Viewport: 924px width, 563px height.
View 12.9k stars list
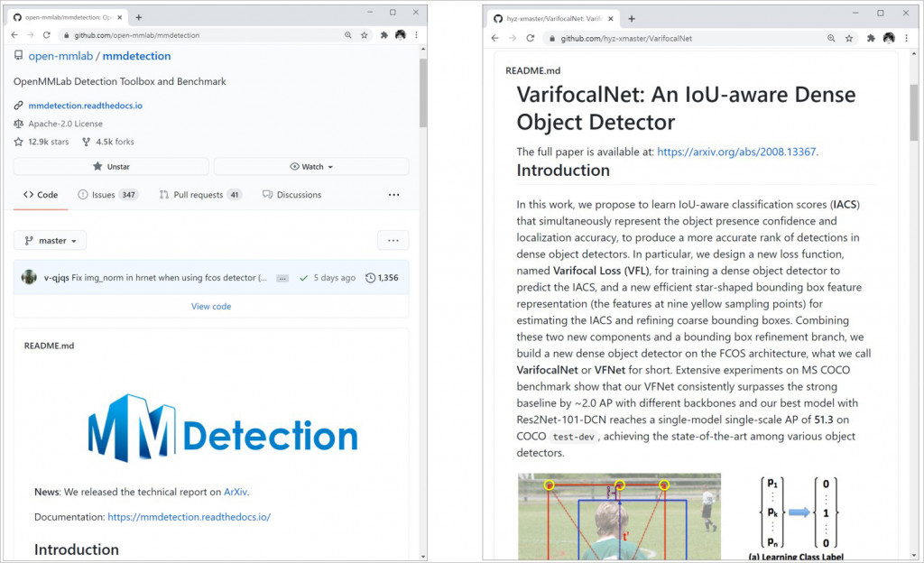(x=42, y=142)
